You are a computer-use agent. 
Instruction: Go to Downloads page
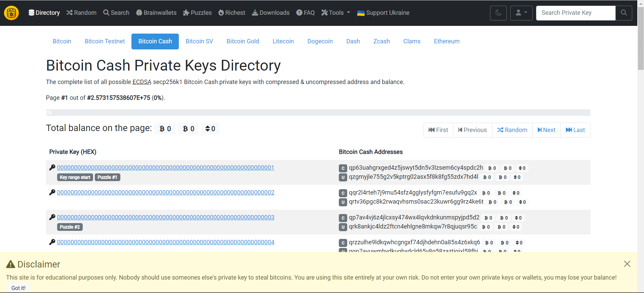coord(271,13)
